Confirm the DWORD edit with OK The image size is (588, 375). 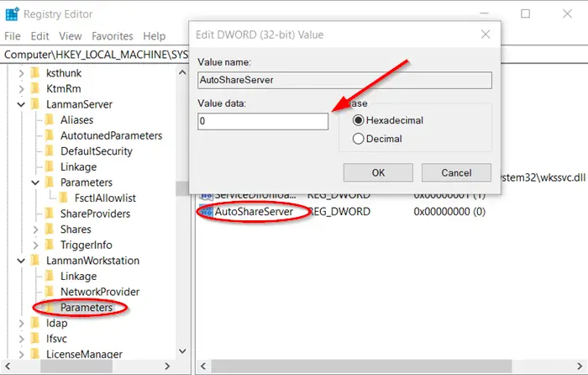(x=378, y=172)
